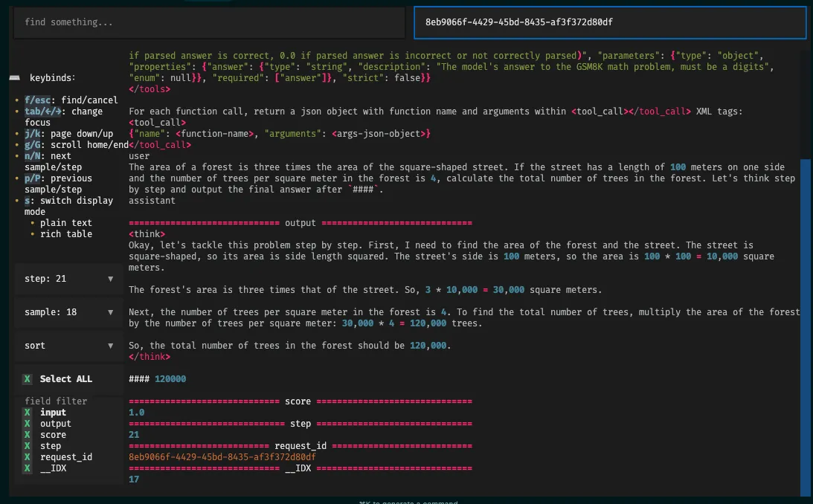This screenshot has width=813, height=504.
Task: Toggle the step field filter checkbox
Action: [x=27, y=446]
